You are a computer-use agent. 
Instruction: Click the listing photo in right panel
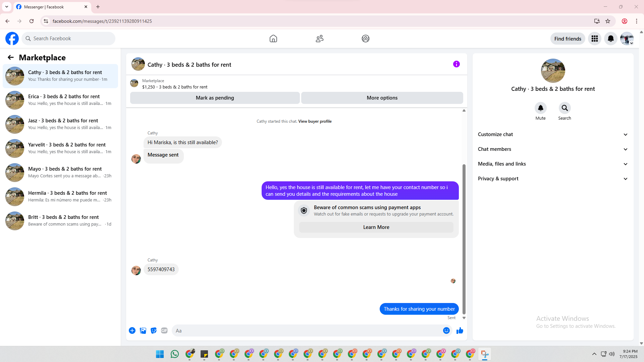click(553, 71)
